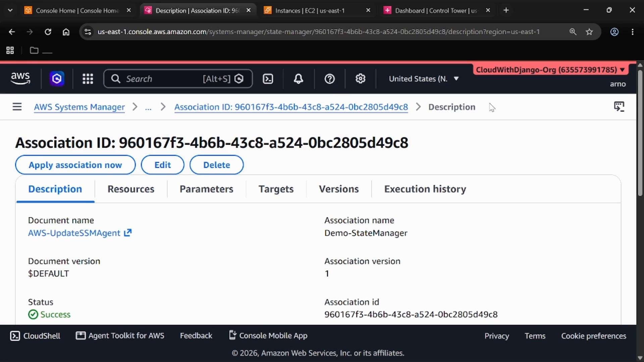Open the browser tab search dropdown arrow
The height and width of the screenshot is (362, 644).
pos(10,10)
